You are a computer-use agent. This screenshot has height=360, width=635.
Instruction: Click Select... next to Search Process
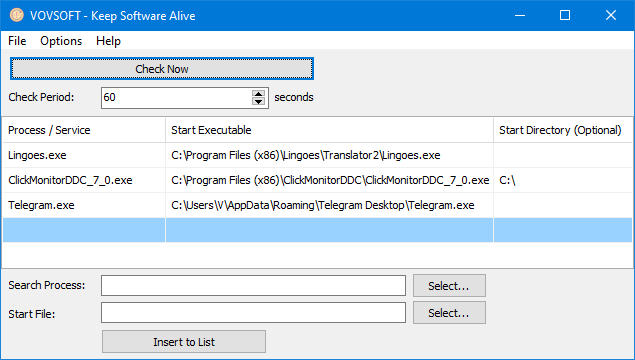[x=449, y=285]
